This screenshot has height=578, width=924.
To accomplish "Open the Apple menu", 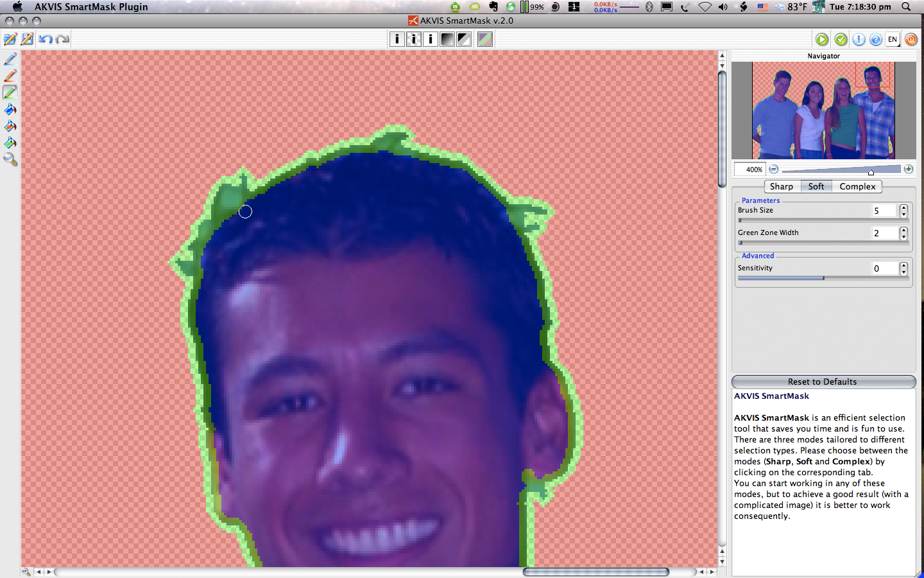I will (17, 6).
